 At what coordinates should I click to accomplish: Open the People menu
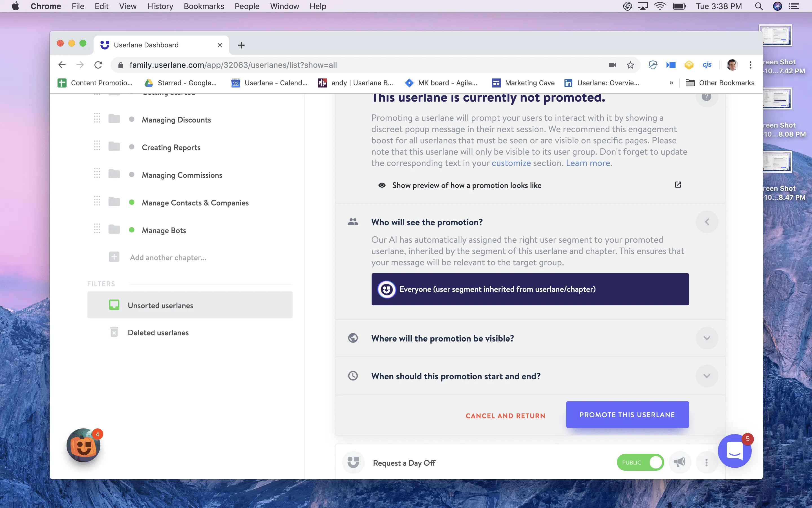point(247,6)
